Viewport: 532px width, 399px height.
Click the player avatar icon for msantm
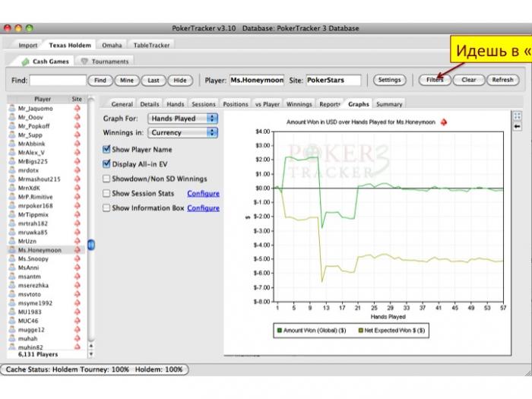pos(12,276)
